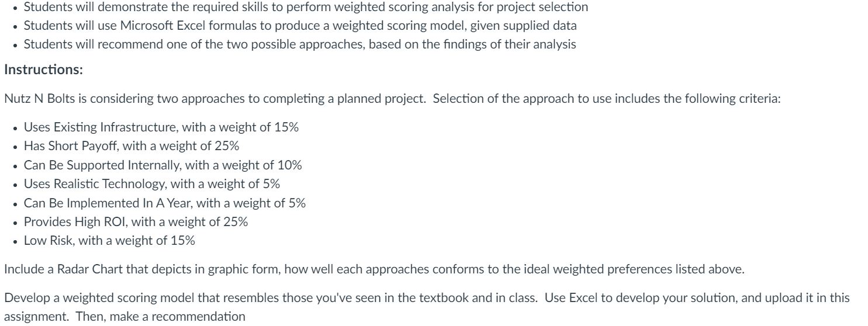This screenshot has width=868, height=326.
Task: Click the "10%" weight value
Action: click(x=291, y=165)
